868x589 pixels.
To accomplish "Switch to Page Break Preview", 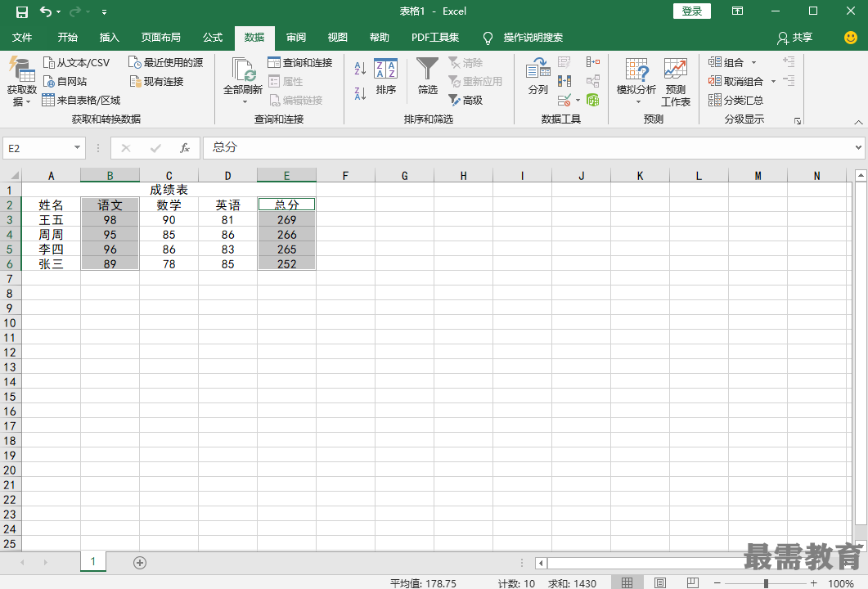I will coord(692,582).
